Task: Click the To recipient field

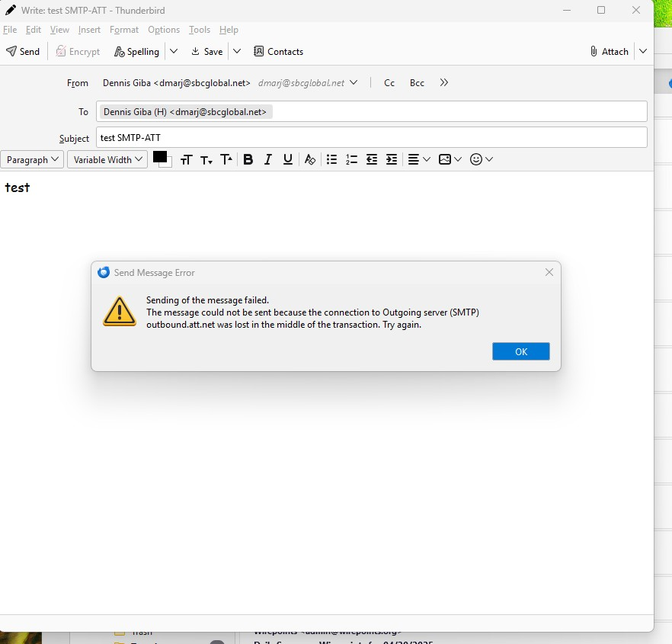Action: 372,111
